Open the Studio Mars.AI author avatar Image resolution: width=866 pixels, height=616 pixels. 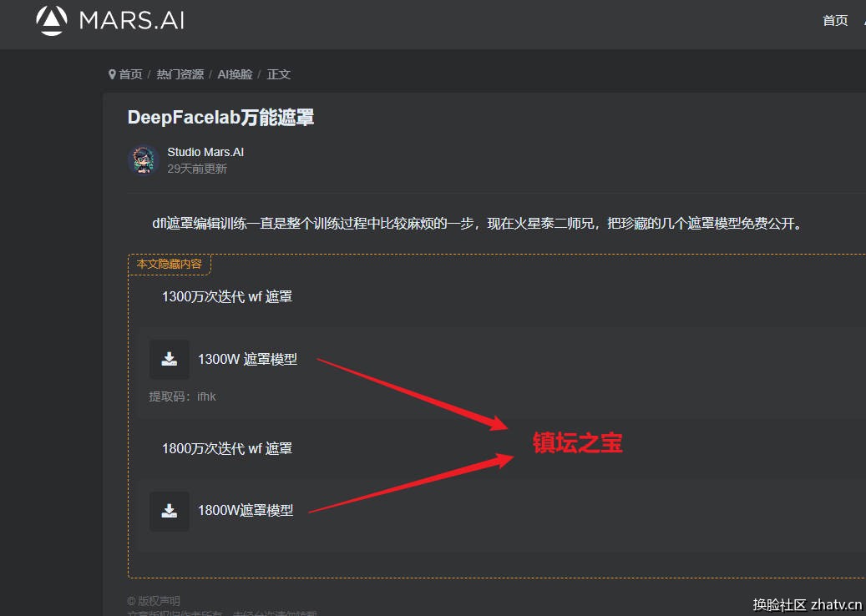[144, 160]
